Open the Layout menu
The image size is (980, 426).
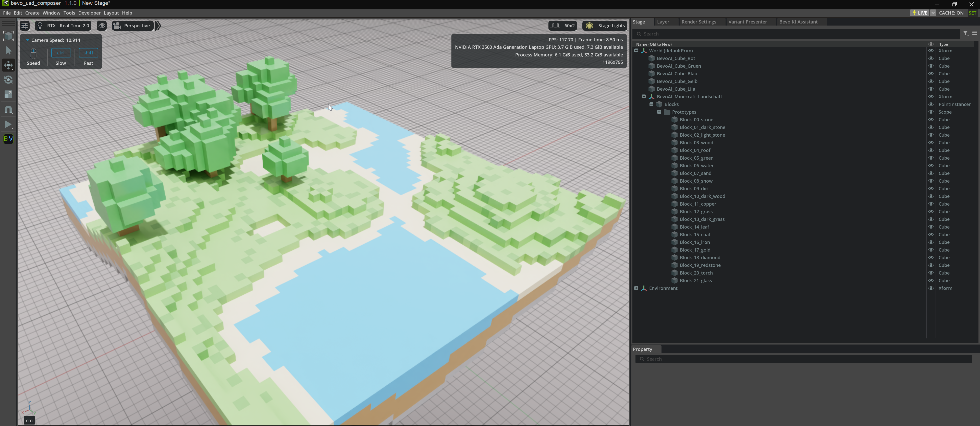[111, 13]
